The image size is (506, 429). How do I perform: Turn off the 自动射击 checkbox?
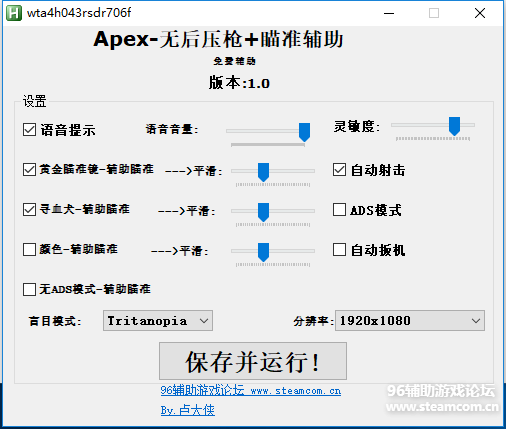[x=339, y=170]
